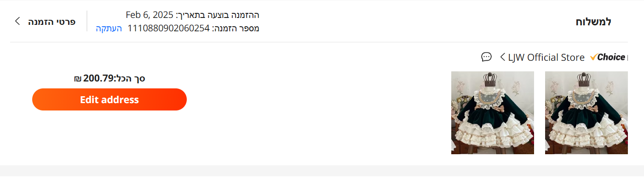The width and height of the screenshot is (644, 180).
Task: Select the order number 1110880902060254
Action: 168,29
